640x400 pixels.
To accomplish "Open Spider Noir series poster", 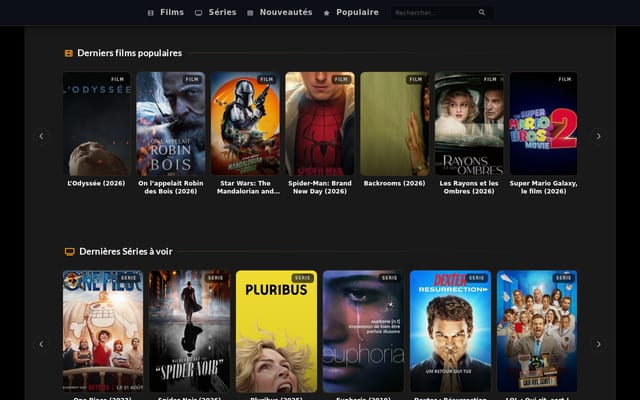I will pyautogui.click(x=189, y=331).
